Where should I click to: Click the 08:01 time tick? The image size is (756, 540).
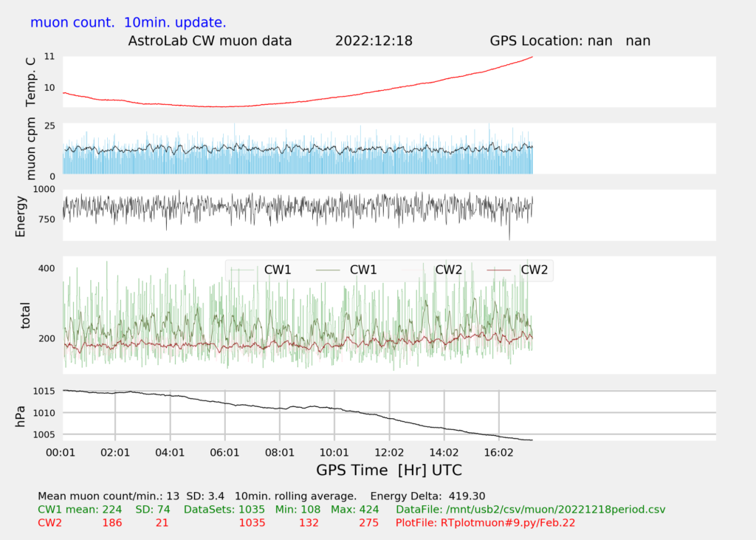coord(280,452)
